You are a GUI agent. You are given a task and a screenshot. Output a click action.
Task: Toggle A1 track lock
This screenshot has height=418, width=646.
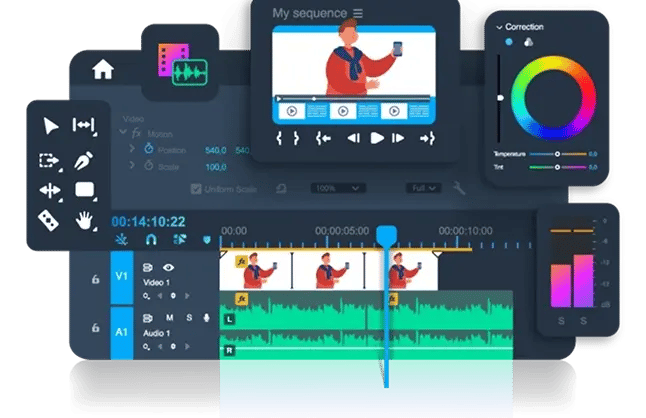click(x=96, y=328)
